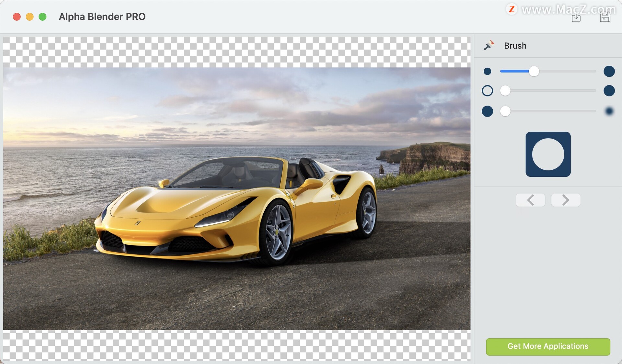Click the opacity slider knob
Viewport: 622px width, 364px height.
(x=505, y=111)
